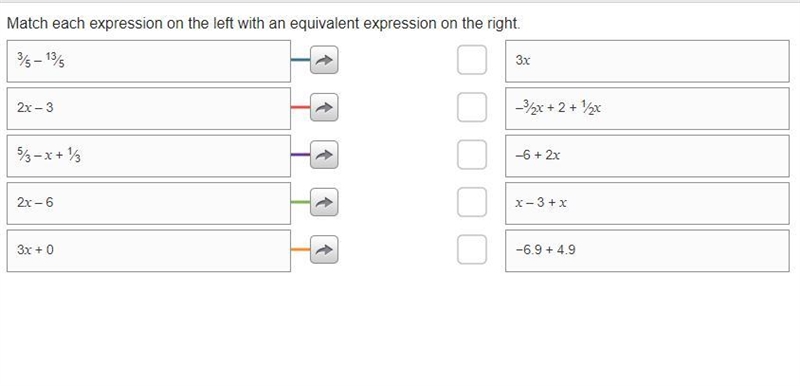This screenshot has height=386, width=800.
Task: Click the left expression 2x − 3 tile
Action: point(149,109)
